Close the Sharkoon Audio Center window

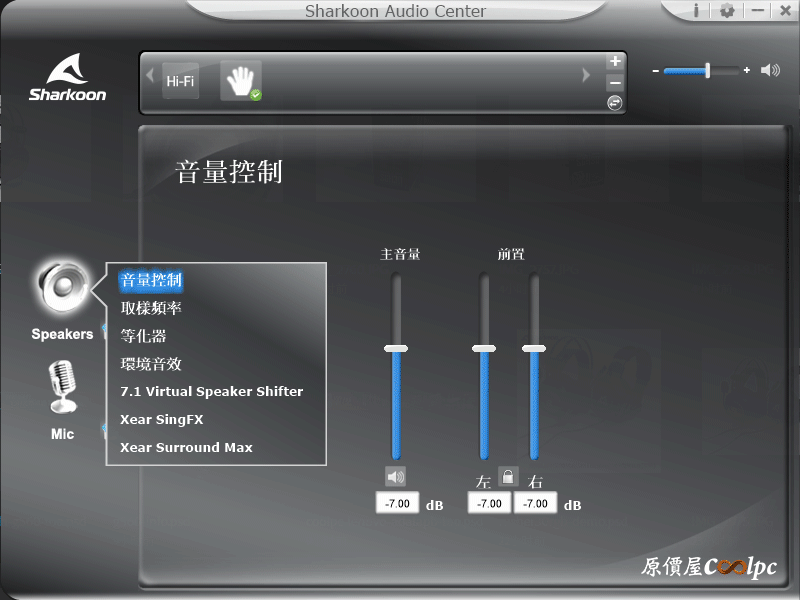point(786,10)
